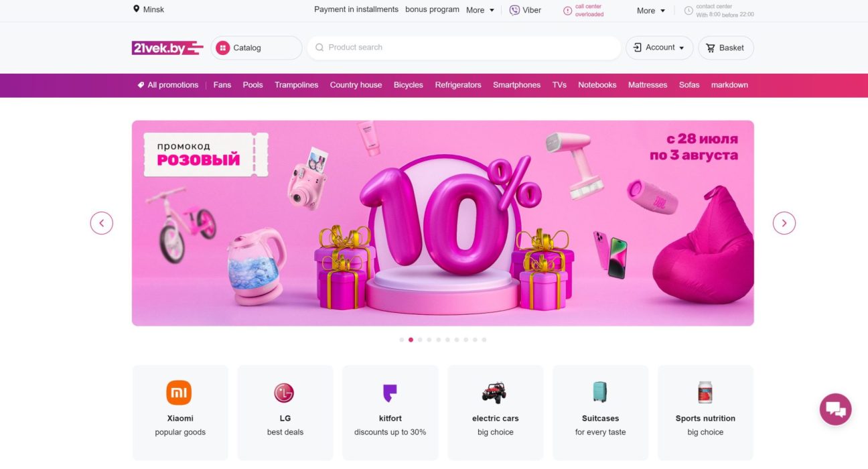The width and height of the screenshot is (868, 469).
Task: Open the Viber chat icon
Action: [514, 10]
